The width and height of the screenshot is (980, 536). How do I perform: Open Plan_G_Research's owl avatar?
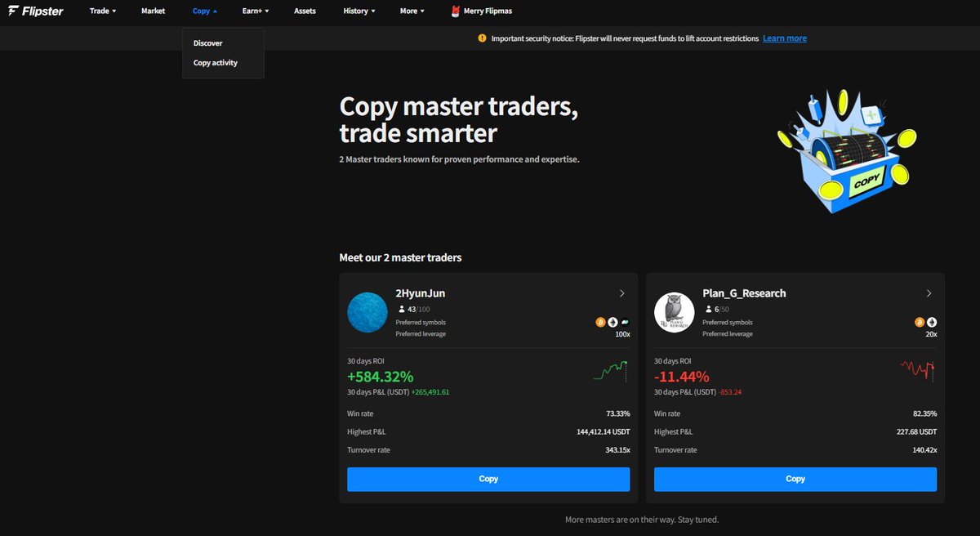click(x=675, y=312)
